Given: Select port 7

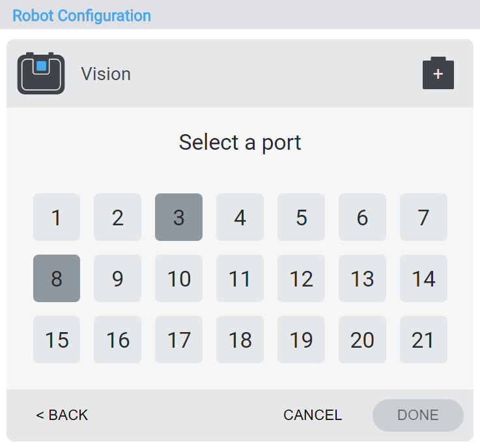Looking at the screenshot, I should click(424, 217).
